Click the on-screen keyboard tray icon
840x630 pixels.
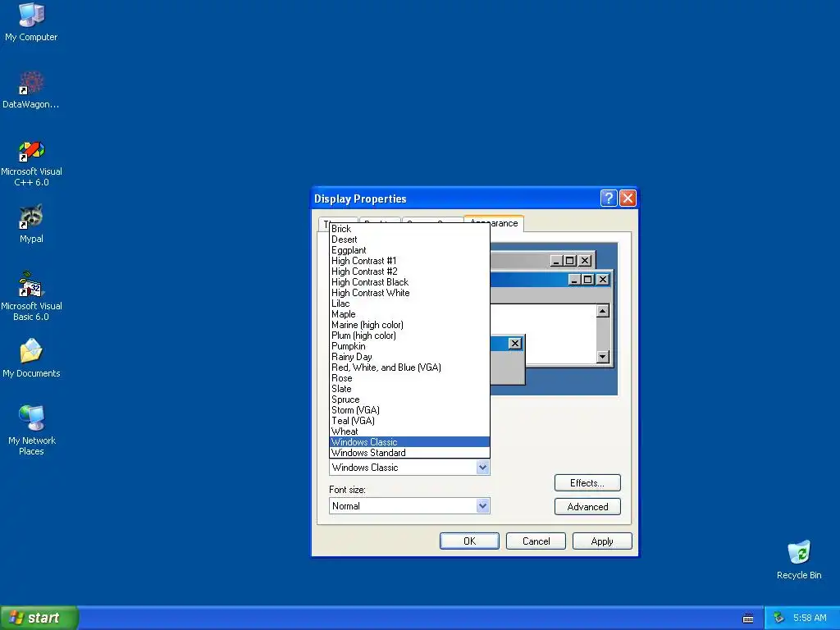pyautogui.click(x=748, y=619)
